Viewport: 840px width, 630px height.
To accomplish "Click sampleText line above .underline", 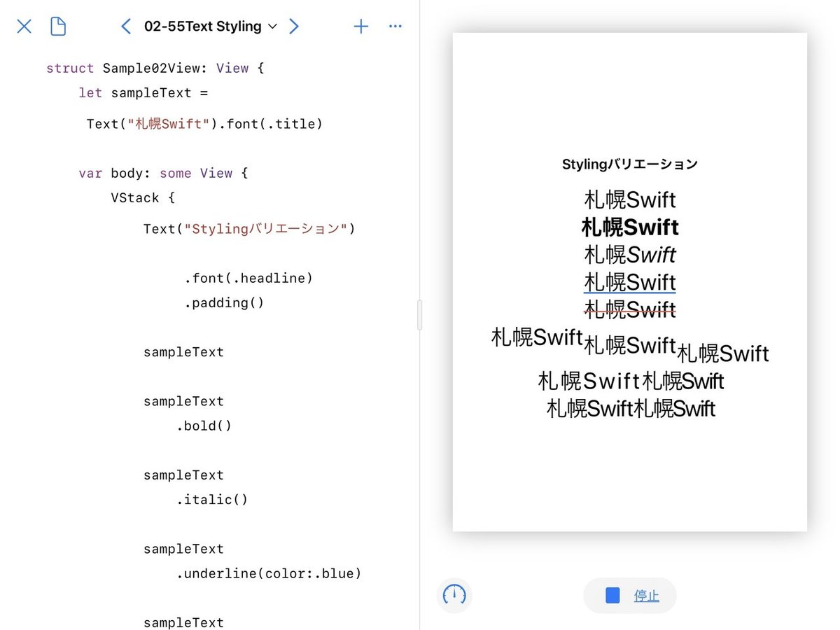I will click(183, 549).
